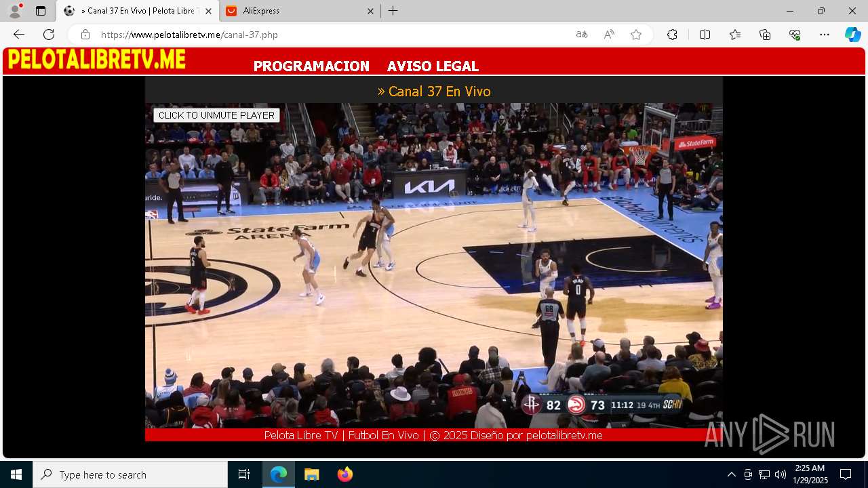This screenshot has height=488, width=868.
Task: Click the PELOTALIBRETV.ME site logo
Action: coord(96,60)
